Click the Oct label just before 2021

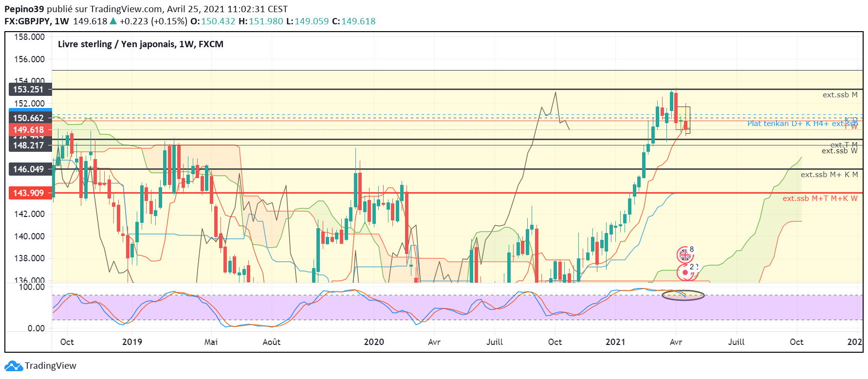click(x=555, y=342)
